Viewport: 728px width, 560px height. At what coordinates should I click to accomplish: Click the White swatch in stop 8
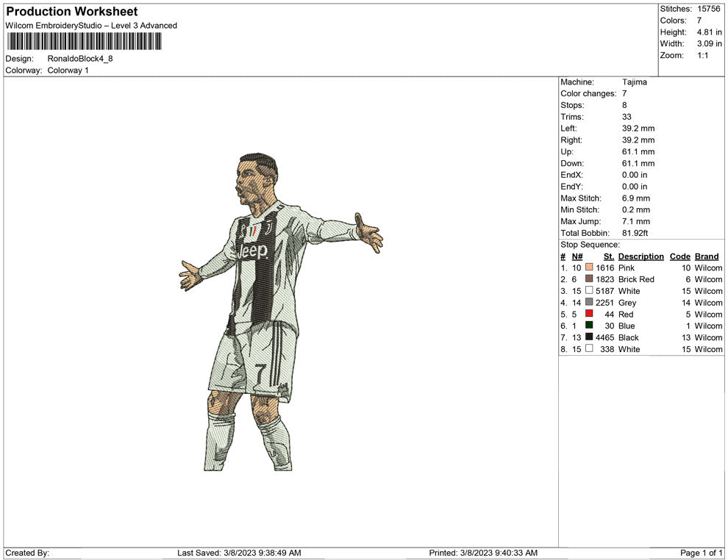pyautogui.click(x=589, y=348)
